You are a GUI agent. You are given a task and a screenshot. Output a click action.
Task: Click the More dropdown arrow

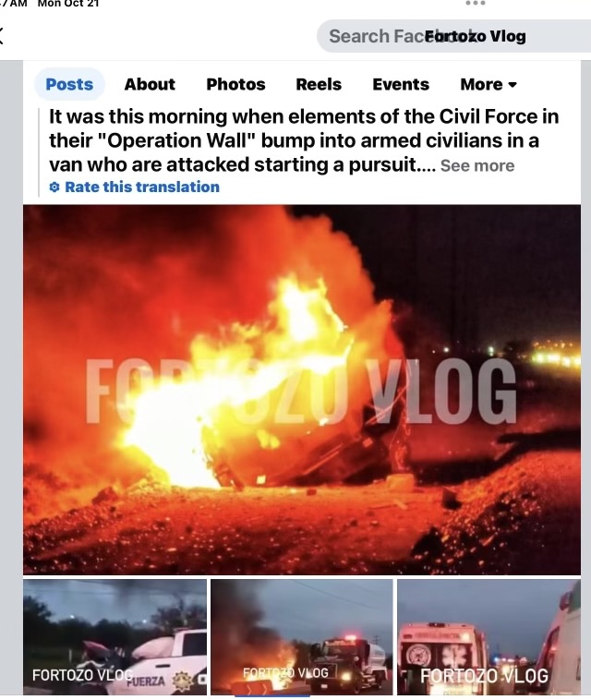point(513,84)
